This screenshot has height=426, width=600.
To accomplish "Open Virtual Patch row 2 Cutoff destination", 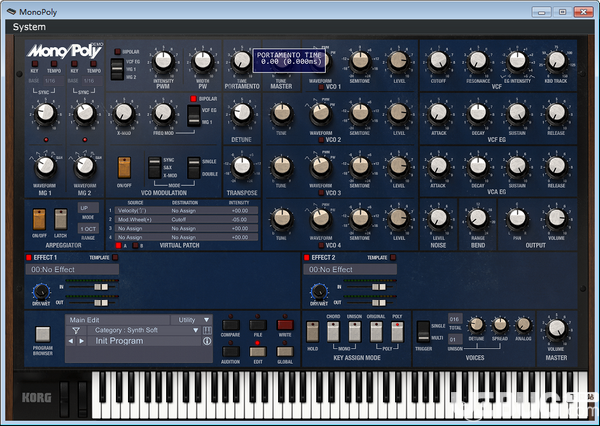I will (x=195, y=219).
